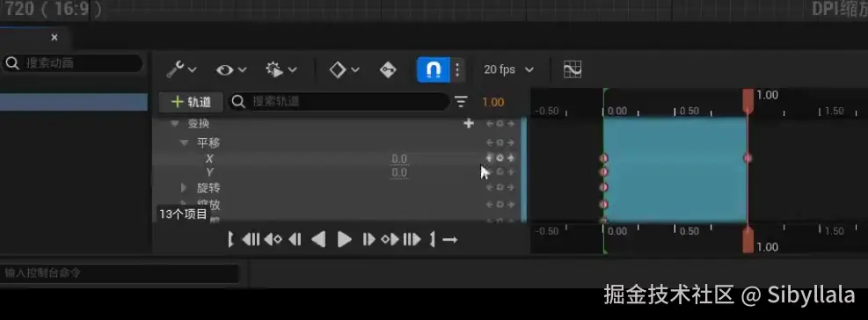Viewport: 868px width, 320px height.
Task: Jump to previous keyframe in playback bar
Action: pos(273,239)
